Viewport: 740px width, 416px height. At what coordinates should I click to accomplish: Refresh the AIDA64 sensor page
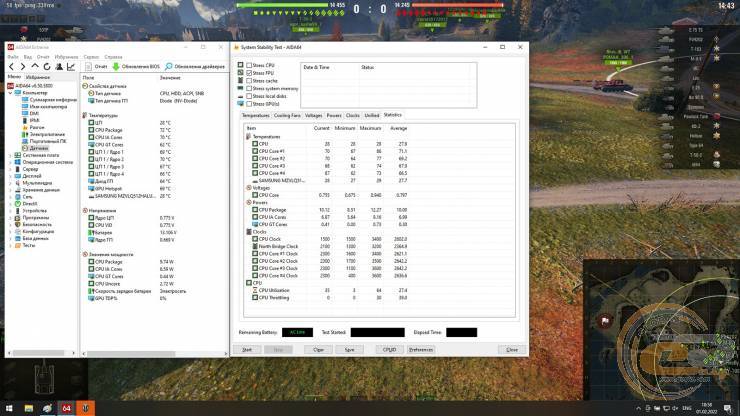[x=47, y=67]
